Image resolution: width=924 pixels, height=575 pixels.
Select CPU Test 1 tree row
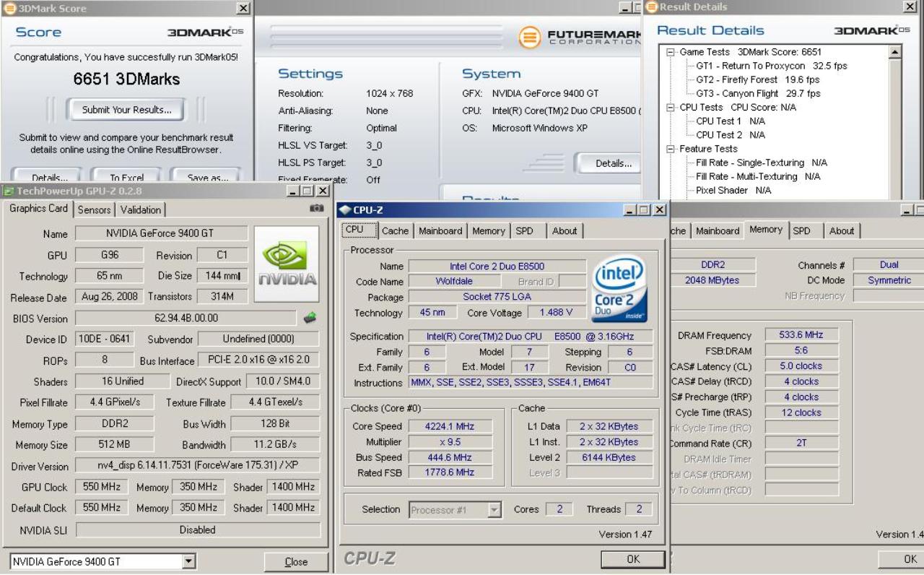731,121
